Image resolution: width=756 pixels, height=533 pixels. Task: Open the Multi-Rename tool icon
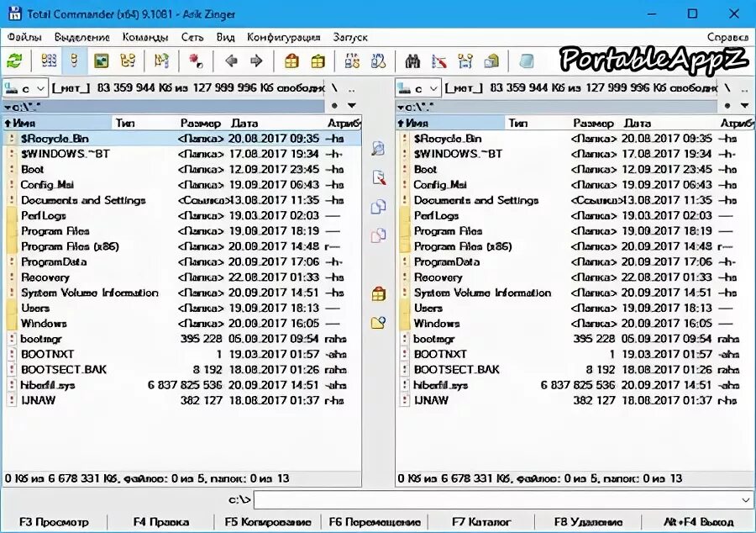pos(439,61)
